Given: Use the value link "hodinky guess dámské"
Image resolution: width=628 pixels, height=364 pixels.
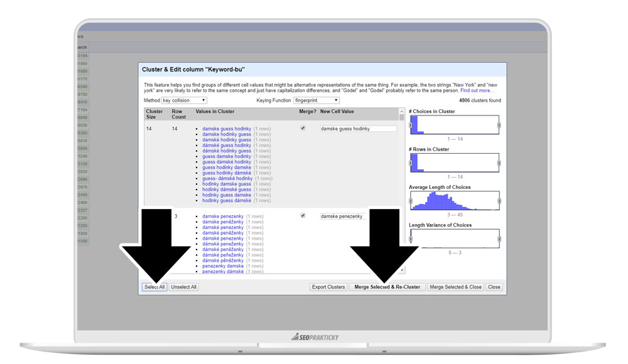Looking at the screenshot, I should click(x=227, y=201).
